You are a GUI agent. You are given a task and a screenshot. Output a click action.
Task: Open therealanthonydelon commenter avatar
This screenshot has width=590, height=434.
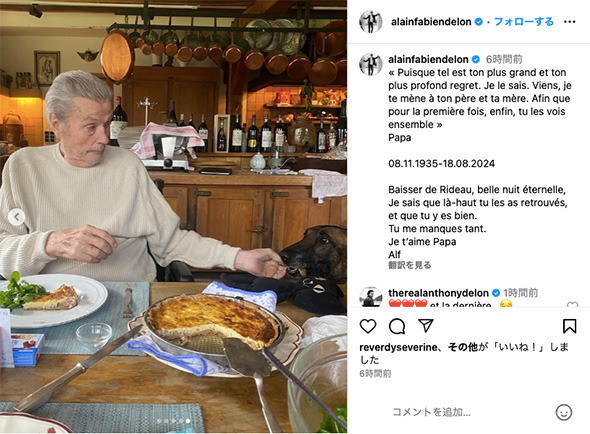click(371, 297)
